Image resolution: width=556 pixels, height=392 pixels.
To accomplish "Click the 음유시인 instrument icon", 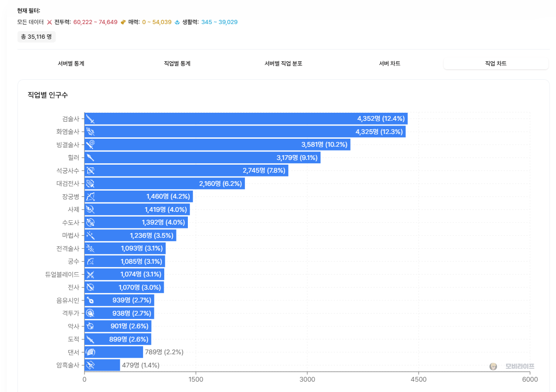I will [x=91, y=300].
